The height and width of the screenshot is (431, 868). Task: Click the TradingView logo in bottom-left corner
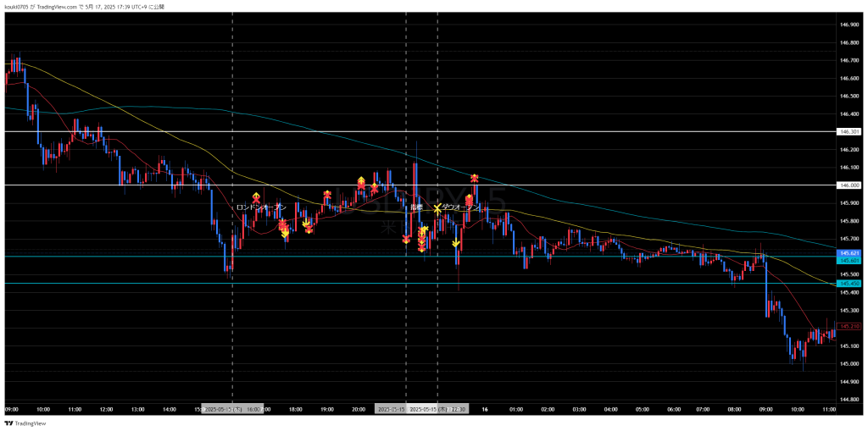point(25,423)
